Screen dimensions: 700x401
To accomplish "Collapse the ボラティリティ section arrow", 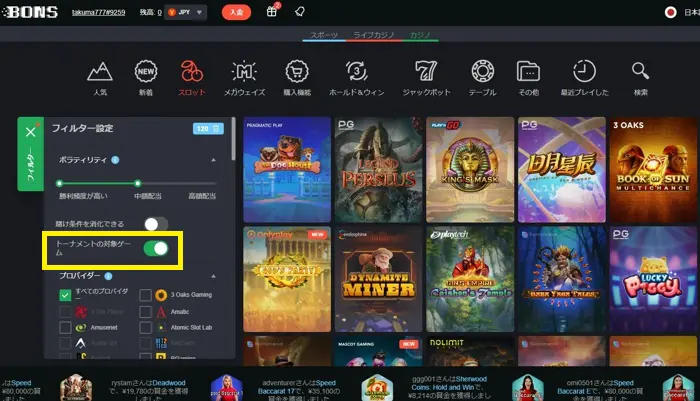I will (x=212, y=160).
